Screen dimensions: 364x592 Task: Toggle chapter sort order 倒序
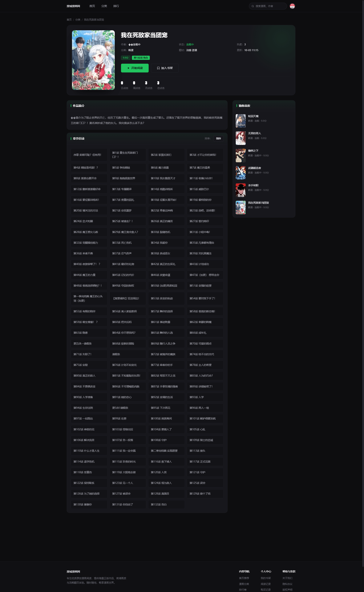coord(218,138)
